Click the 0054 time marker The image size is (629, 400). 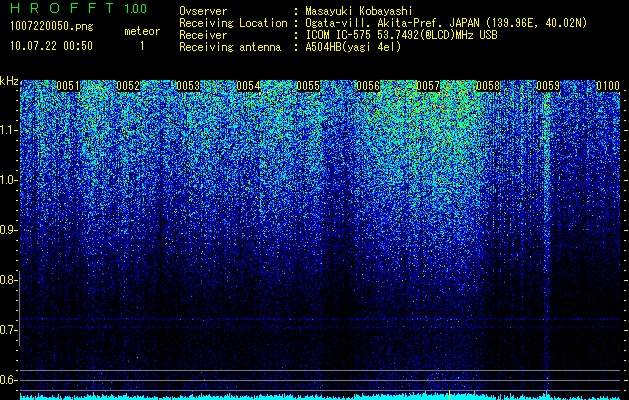(248, 86)
